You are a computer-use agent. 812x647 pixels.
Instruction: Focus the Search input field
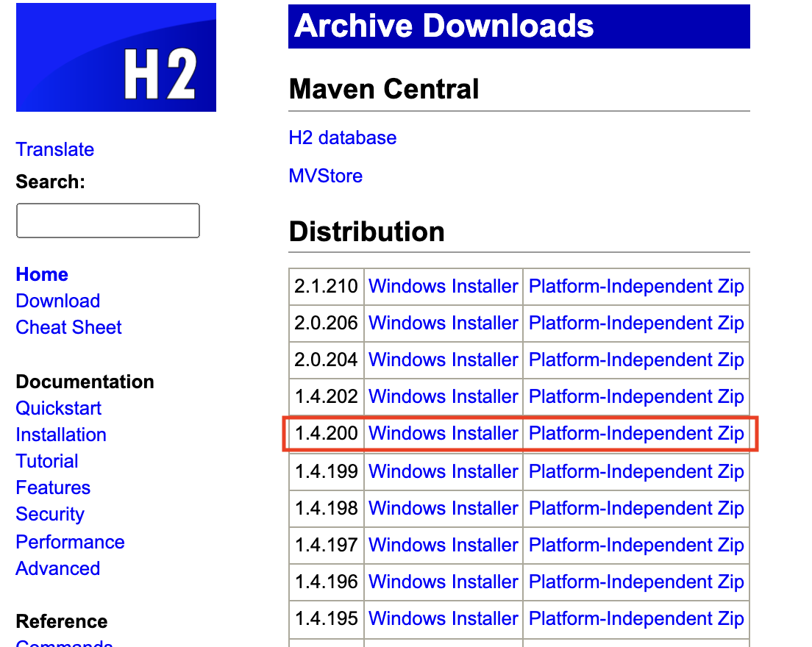(x=107, y=221)
